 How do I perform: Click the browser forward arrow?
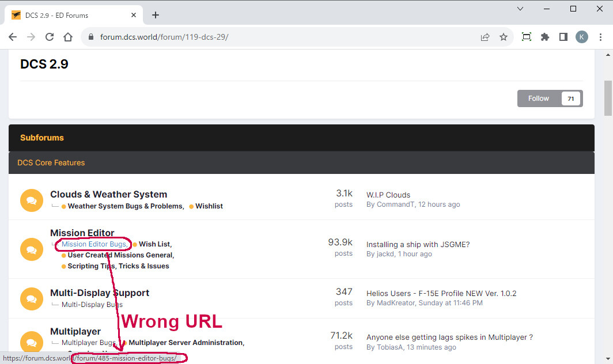31,37
